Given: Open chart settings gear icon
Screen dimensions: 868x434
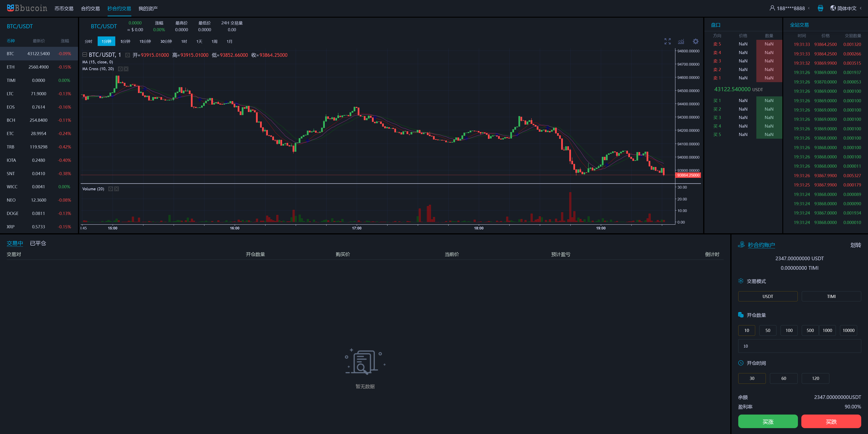Looking at the screenshot, I should tap(696, 41).
